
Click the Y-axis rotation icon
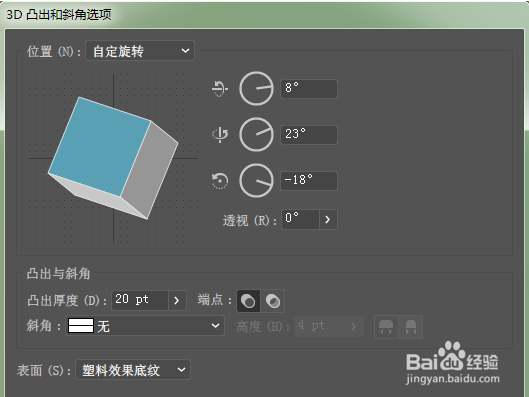pyautogui.click(x=220, y=135)
